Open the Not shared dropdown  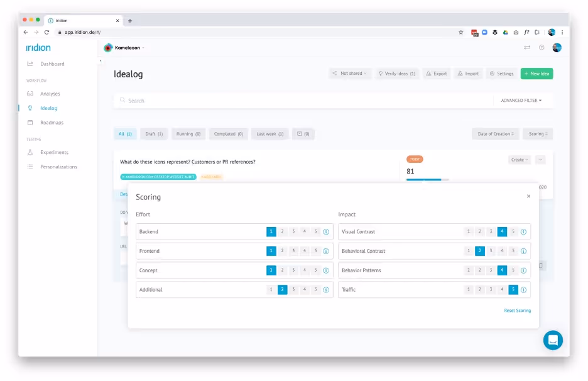click(349, 74)
